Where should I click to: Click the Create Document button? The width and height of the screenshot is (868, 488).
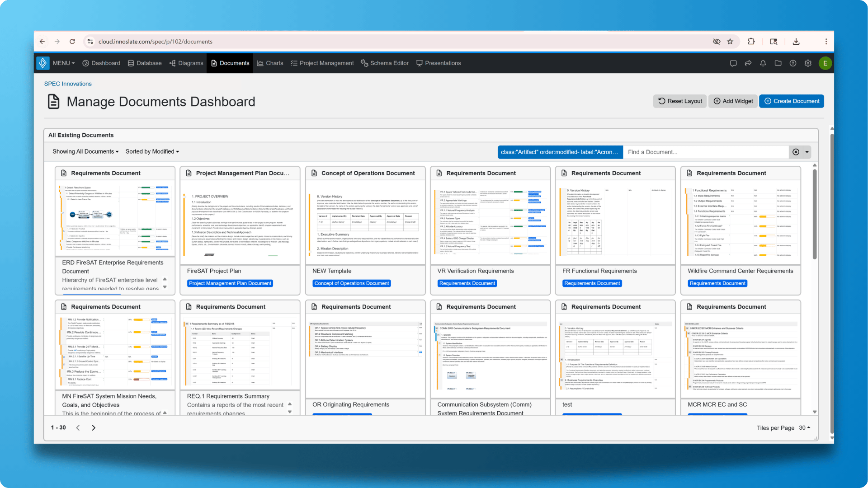[x=792, y=101]
